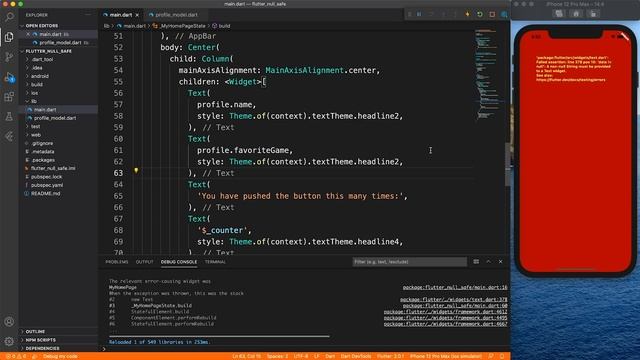Screen dimensions: 640x360
Task: Open the Manage gear icon
Action: click(9, 341)
